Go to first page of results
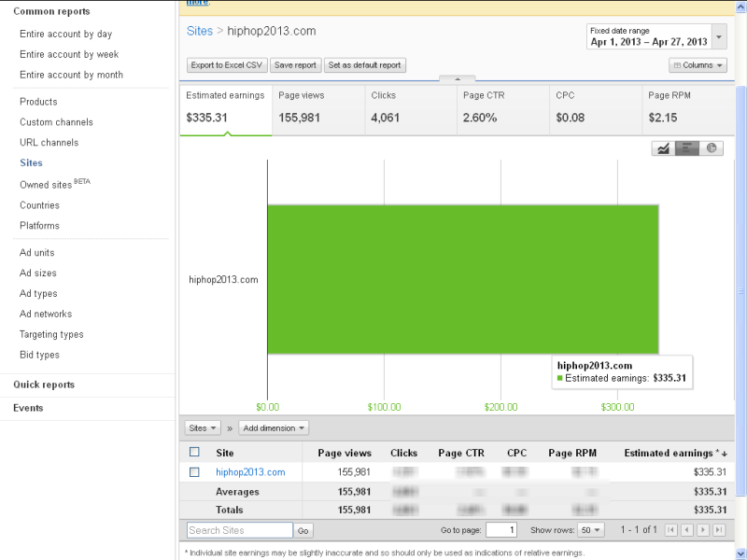The width and height of the screenshot is (747, 560). tap(670, 529)
